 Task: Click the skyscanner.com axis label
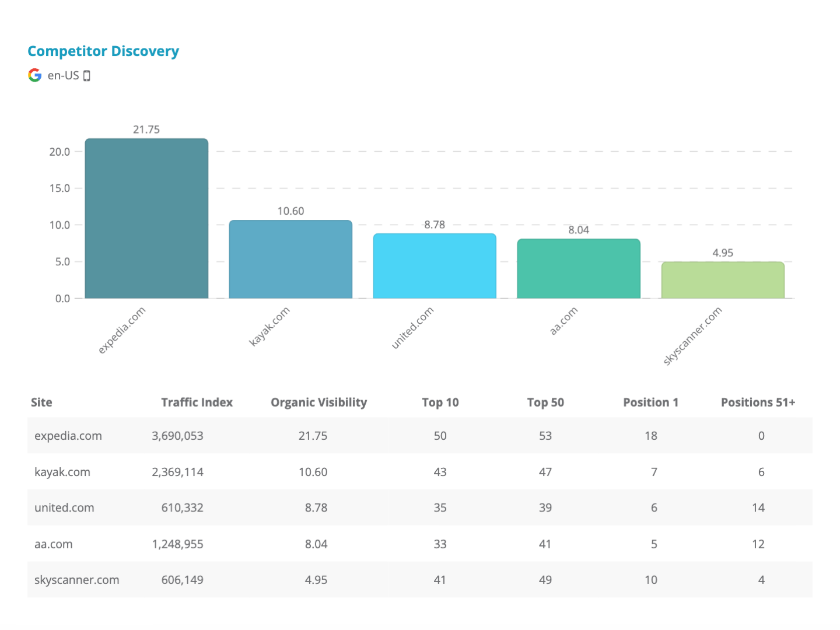pyautogui.click(x=692, y=336)
